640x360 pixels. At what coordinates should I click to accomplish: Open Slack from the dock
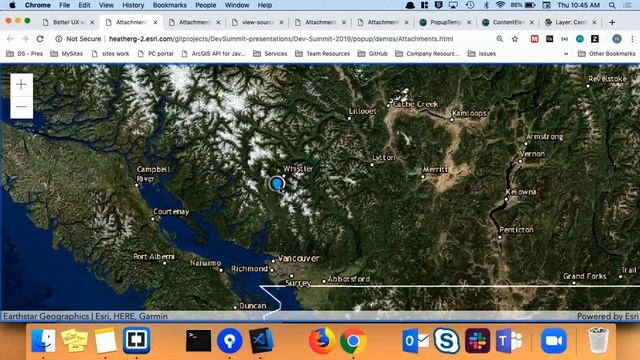(x=478, y=340)
